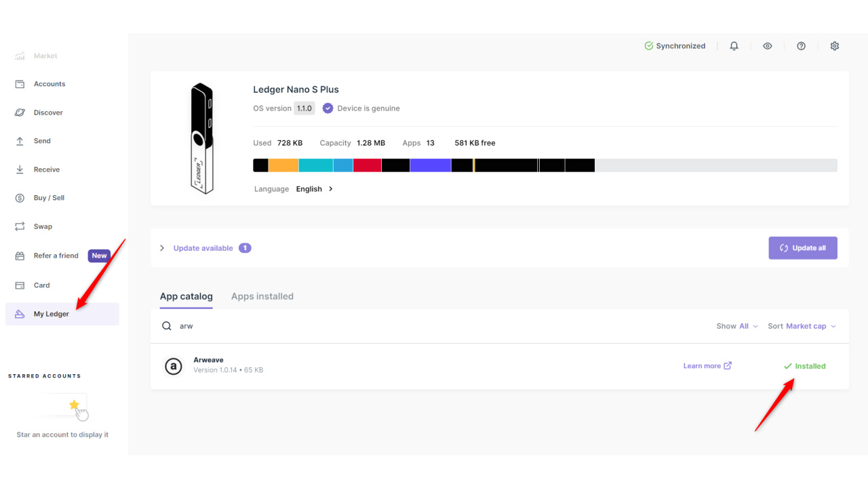Select the Send arrow icon in sidebar
Image resolution: width=868 pixels, height=488 pixels.
[20, 141]
